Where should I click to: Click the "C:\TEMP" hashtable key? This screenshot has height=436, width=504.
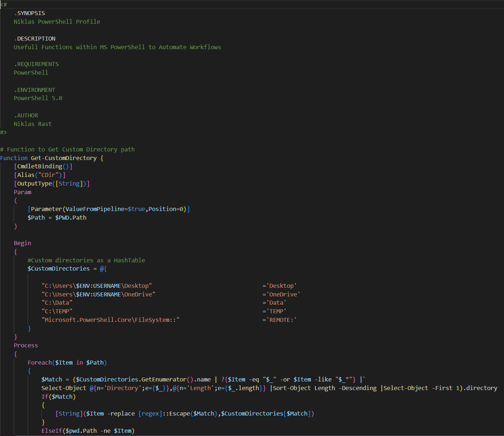57,311
